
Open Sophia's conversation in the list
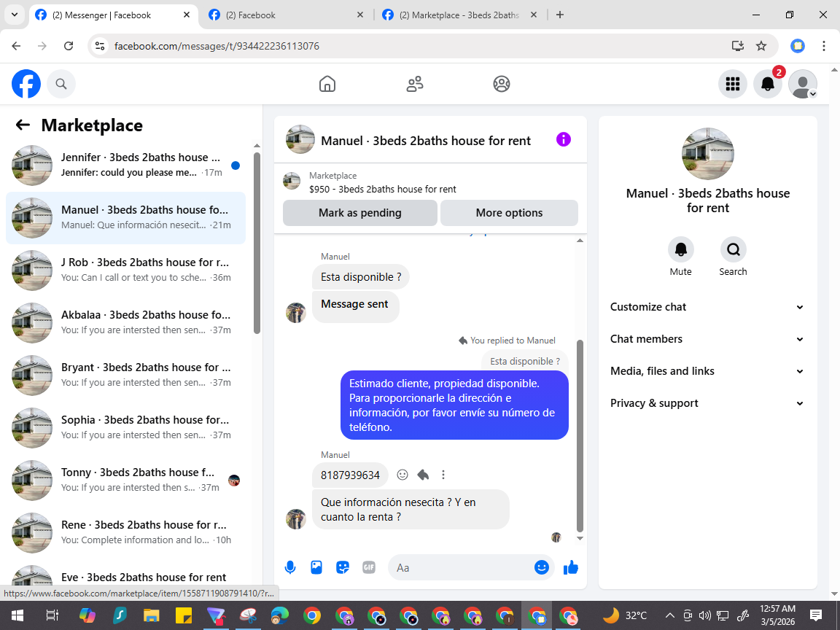tap(126, 428)
